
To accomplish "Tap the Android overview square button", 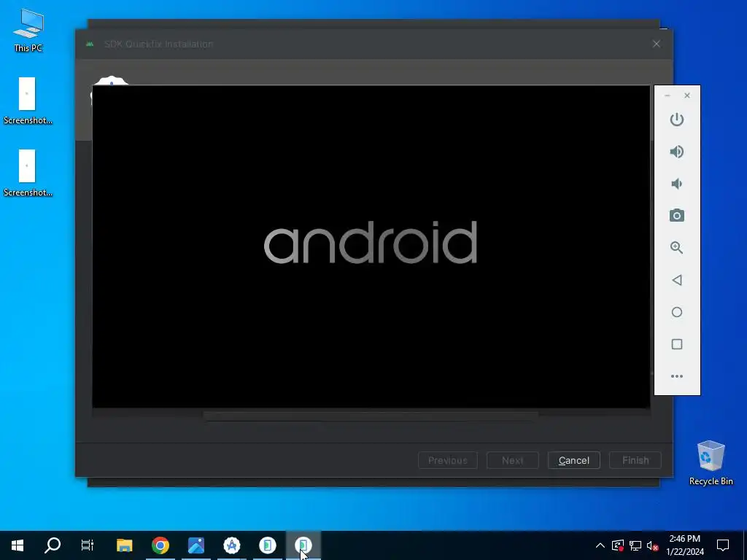I will 676,344.
